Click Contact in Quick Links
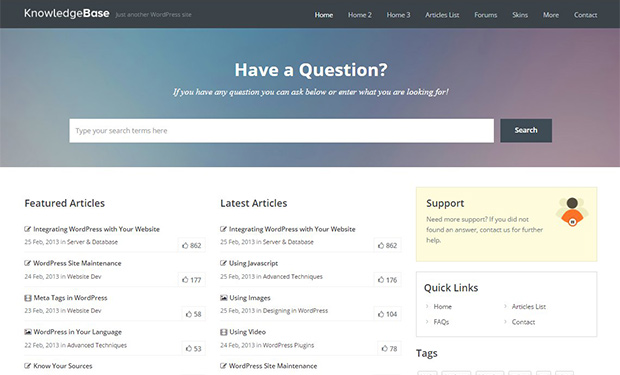Screen dimensions: 620x375 pos(523,322)
